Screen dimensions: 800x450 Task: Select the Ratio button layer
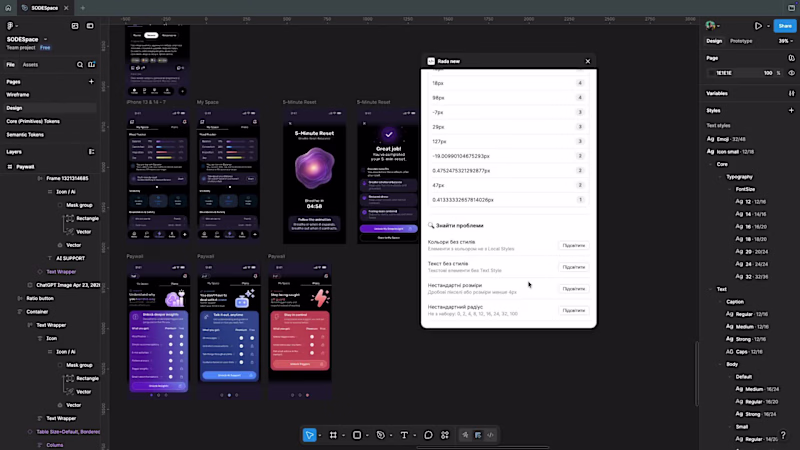pos(40,298)
